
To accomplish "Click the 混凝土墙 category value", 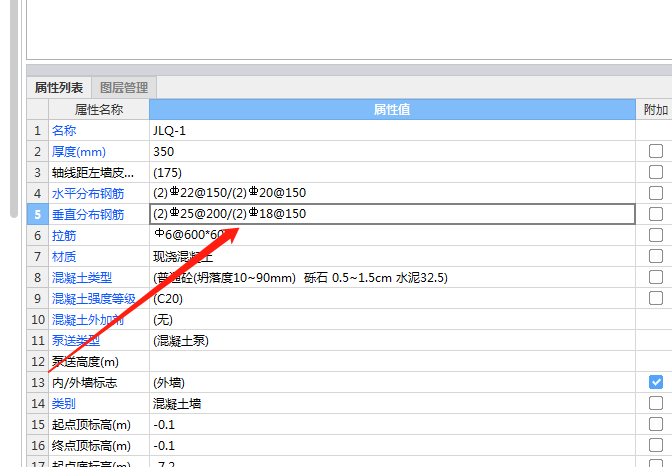I will [392, 403].
